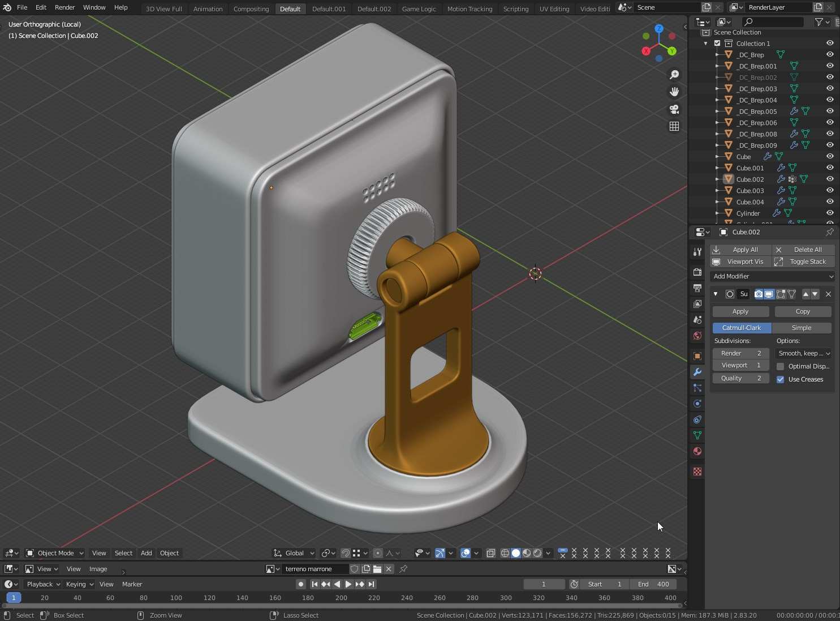Open the Material properties tab icon
This screenshot has width=840, height=621.
[x=697, y=451]
